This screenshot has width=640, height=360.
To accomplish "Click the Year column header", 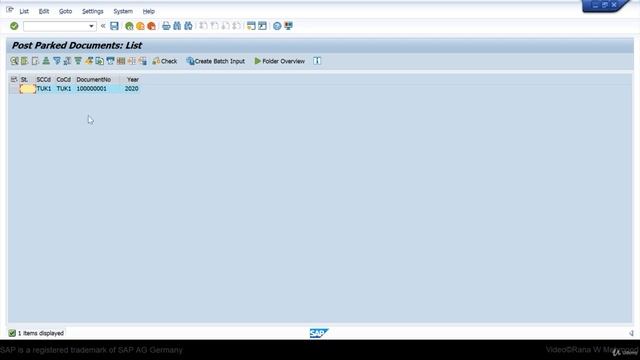I will 133,80.
